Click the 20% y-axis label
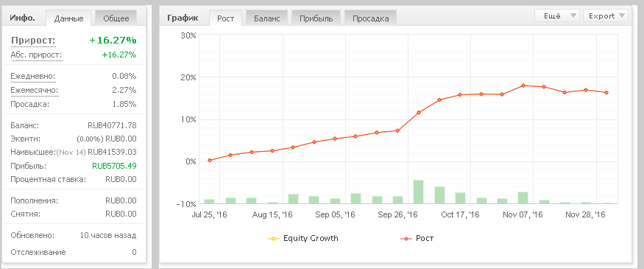Image resolution: width=644 pixels, height=269 pixels. click(188, 77)
